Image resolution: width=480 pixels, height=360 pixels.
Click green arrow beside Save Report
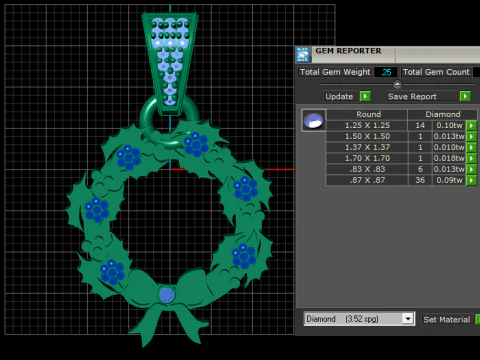pyautogui.click(x=465, y=96)
